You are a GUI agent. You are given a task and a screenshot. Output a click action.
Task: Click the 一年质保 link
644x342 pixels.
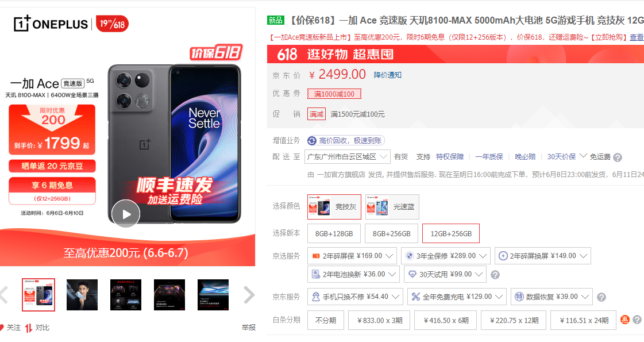[x=489, y=156]
